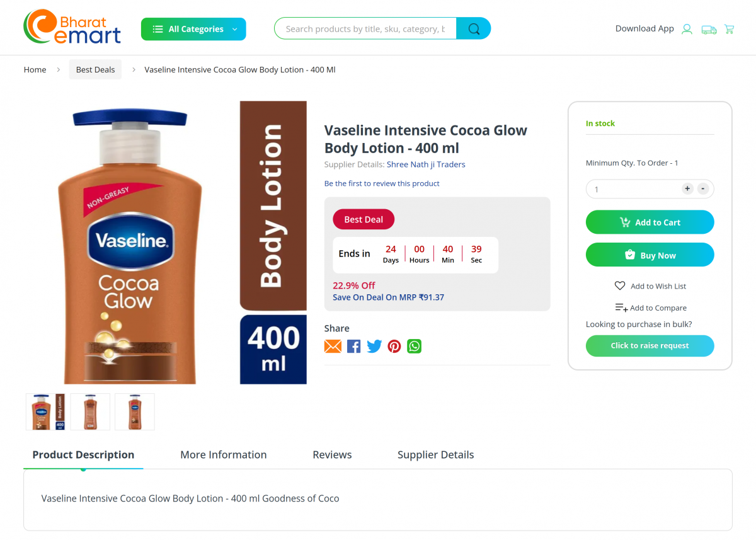
Task: Share product via email icon
Action: pyautogui.click(x=333, y=346)
